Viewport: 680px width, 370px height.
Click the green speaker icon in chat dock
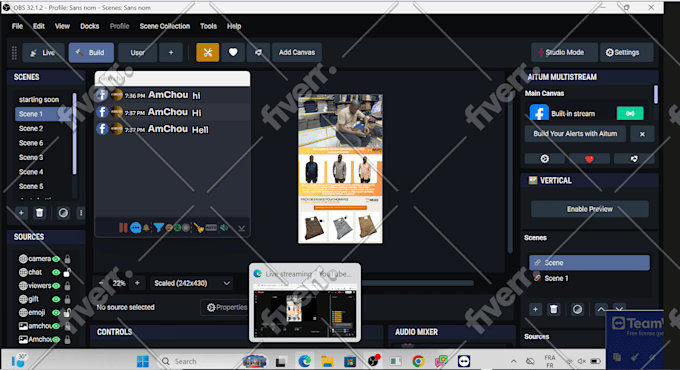pos(224,228)
